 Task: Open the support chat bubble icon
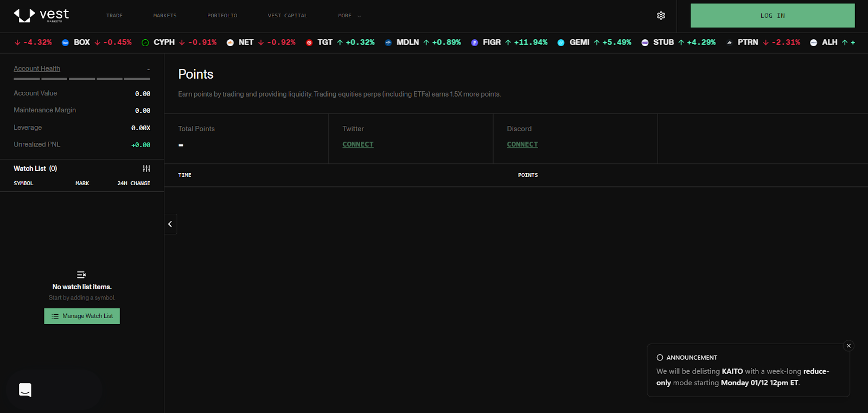[x=25, y=390]
